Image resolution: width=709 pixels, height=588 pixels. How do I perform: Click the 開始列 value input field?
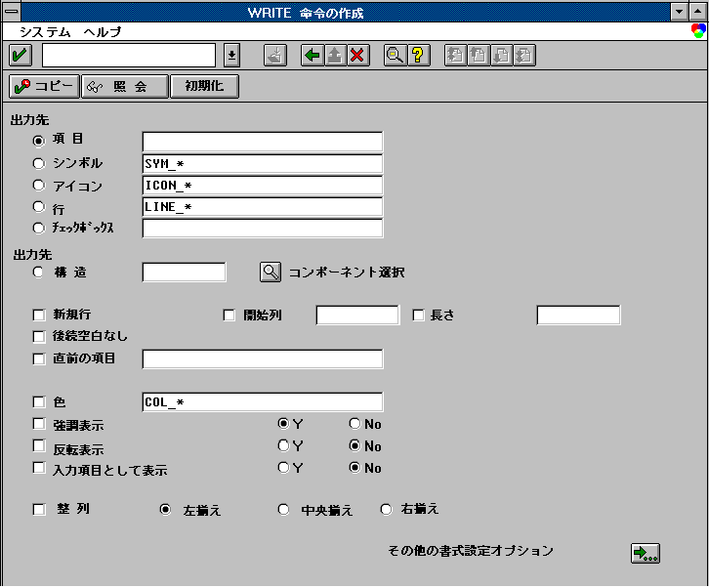(x=357, y=315)
